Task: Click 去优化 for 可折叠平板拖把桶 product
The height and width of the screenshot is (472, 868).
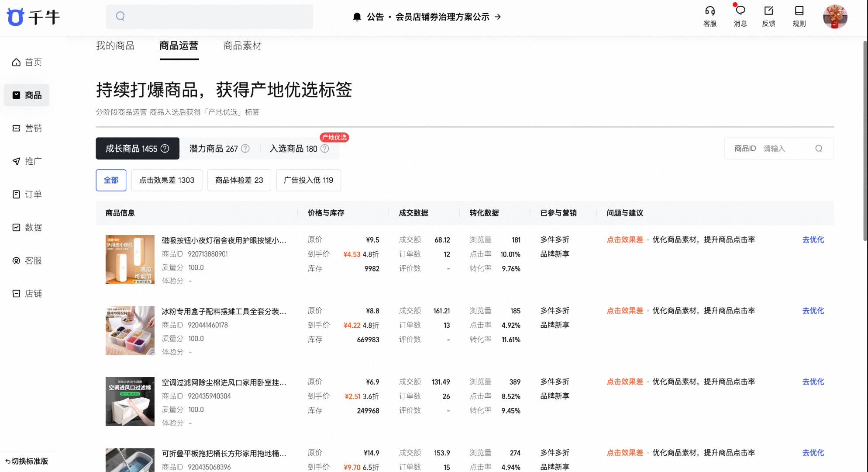Action: click(x=813, y=453)
